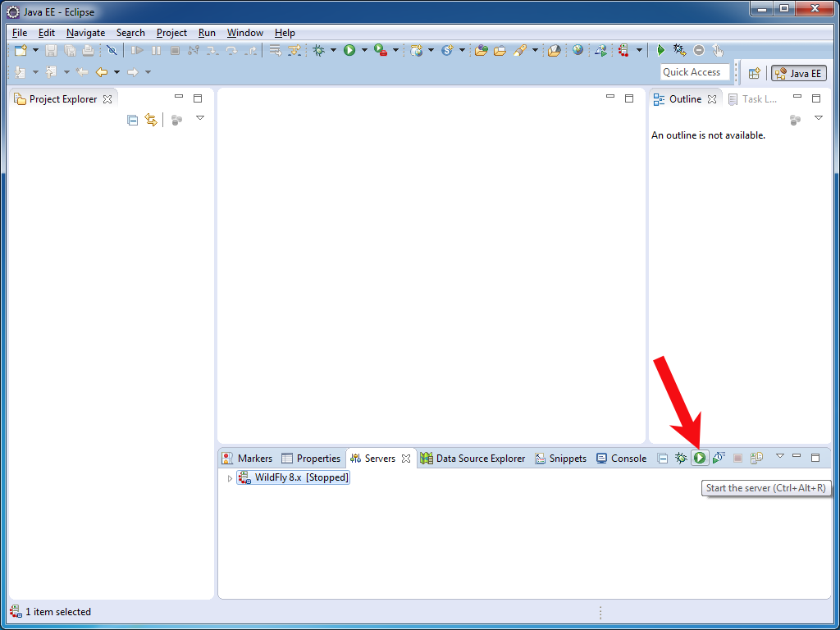Start the server in profile mode
840x630 pixels.
(719, 458)
